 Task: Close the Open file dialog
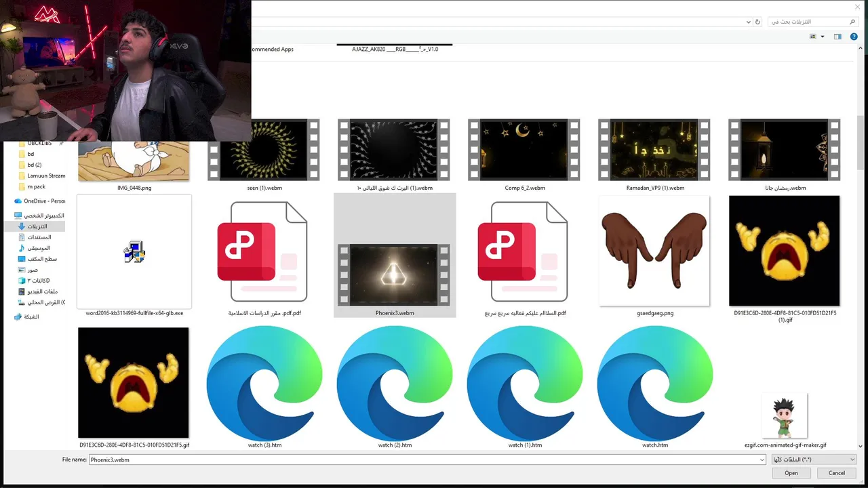857,7
